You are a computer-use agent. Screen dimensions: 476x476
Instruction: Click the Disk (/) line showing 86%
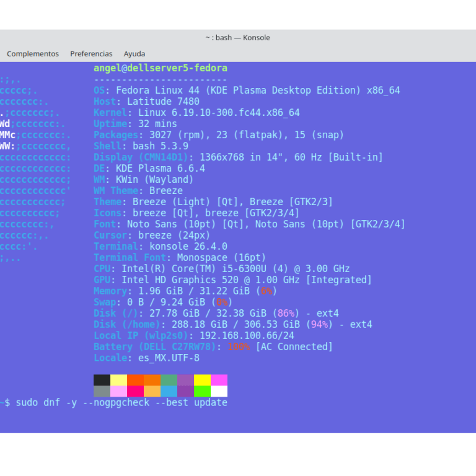(x=216, y=314)
